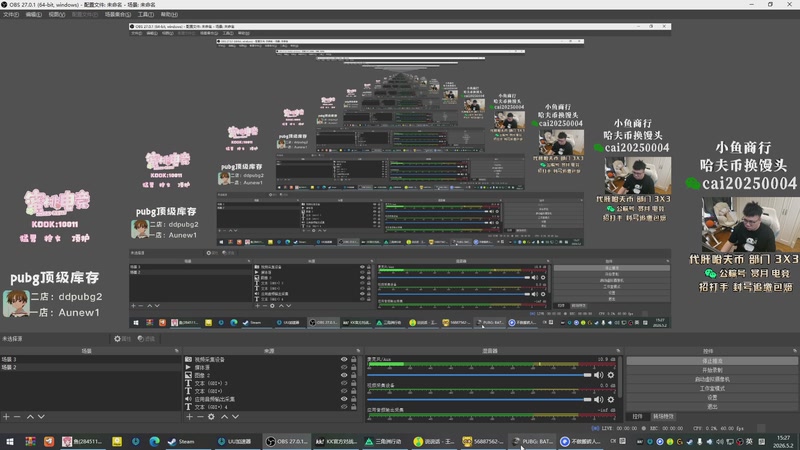
Task: Show the 文本 (GDI+) 4 source eye
Action: [344, 407]
